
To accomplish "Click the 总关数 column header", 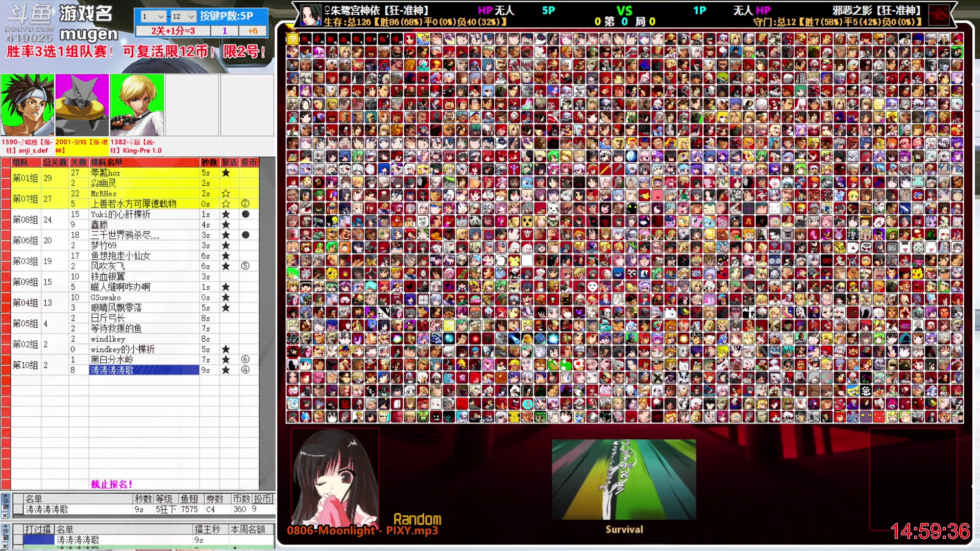I will click(55, 162).
